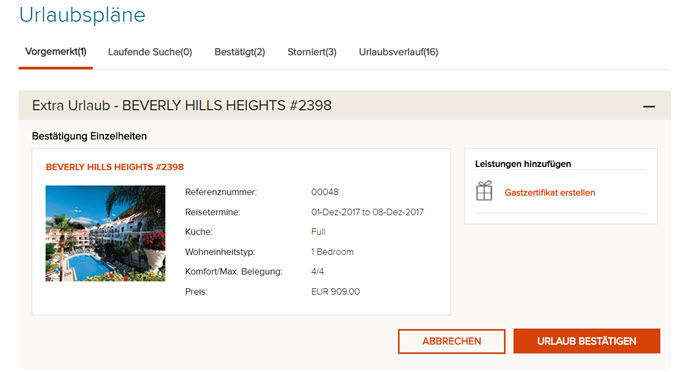Click the Referenznummer: label
The image size is (690, 372).
[221, 192]
